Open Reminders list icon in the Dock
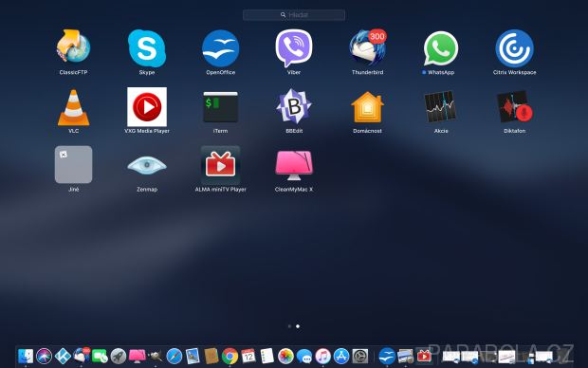588x368 pixels. (x=267, y=356)
